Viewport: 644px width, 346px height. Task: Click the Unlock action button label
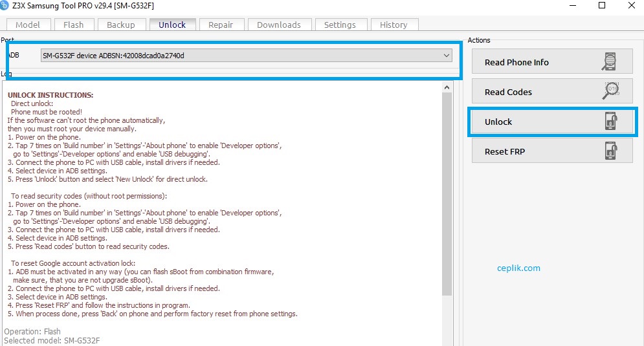[498, 122]
